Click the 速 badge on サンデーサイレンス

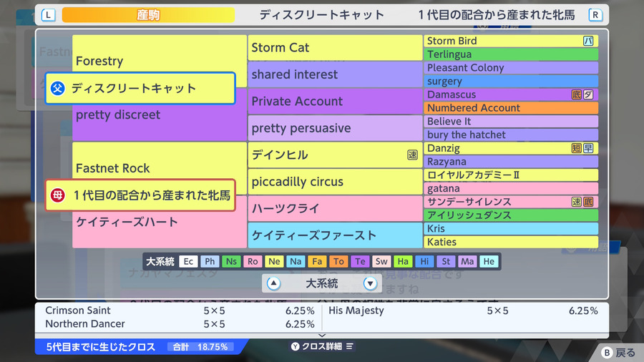pyautogui.click(x=577, y=202)
